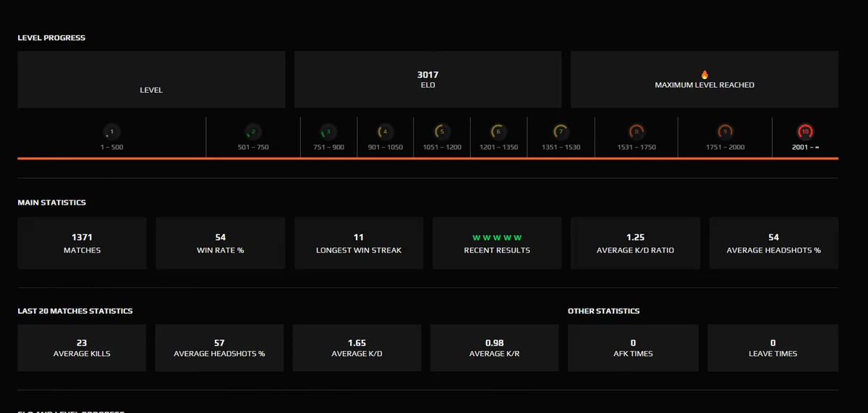This screenshot has width=868, height=413.
Task: Click the level 7 badge icon
Action: point(560,132)
